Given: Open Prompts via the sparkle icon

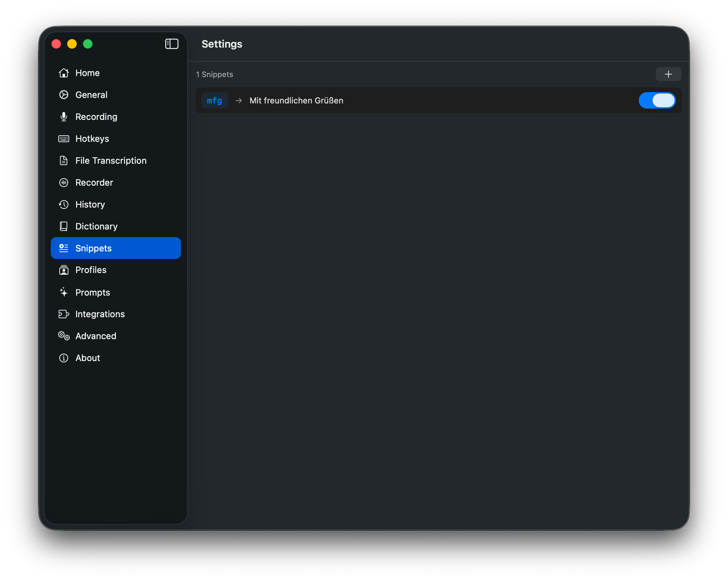Looking at the screenshot, I should point(64,292).
